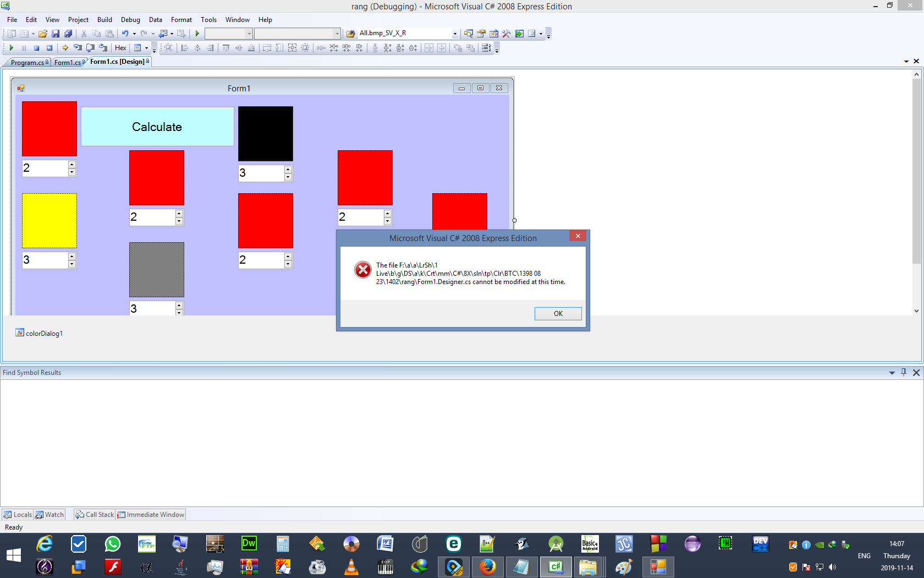Click the Show Next Statement yellow arrow icon
924x578 pixels.
(x=65, y=48)
